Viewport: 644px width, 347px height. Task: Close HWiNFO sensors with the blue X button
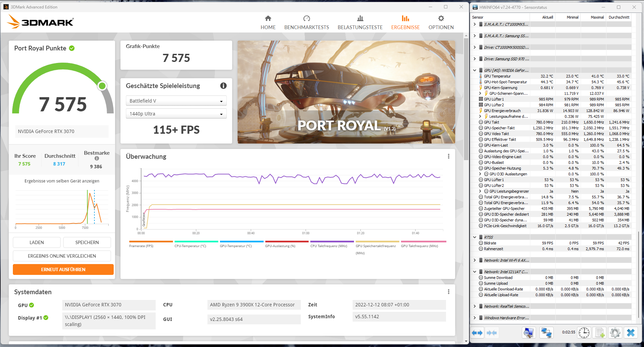pyautogui.click(x=631, y=333)
